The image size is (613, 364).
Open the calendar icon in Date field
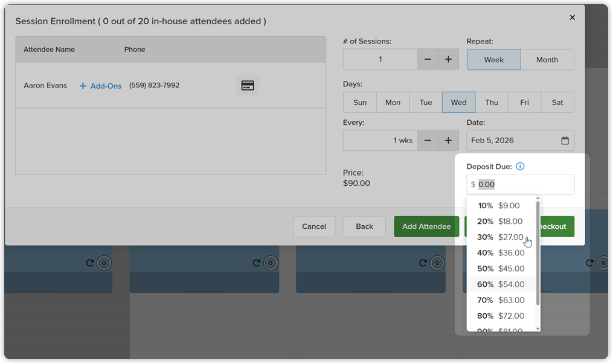(x=565, y=141)
